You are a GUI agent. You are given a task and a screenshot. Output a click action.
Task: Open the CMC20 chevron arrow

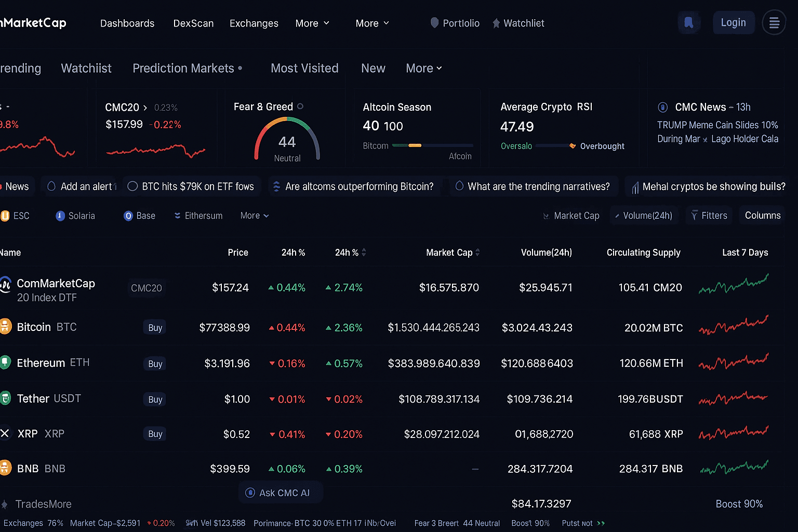tap(145, 108)
